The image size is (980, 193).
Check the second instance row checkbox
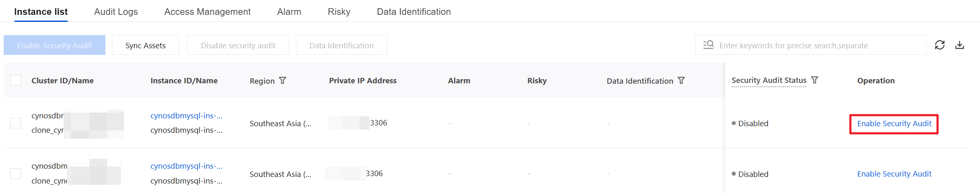coord(16,174)
